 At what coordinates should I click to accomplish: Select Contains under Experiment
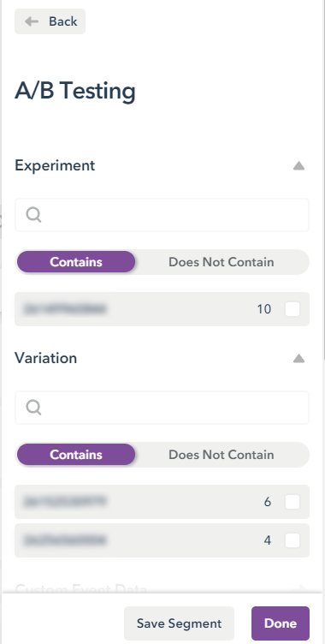[x=76, y=262]
